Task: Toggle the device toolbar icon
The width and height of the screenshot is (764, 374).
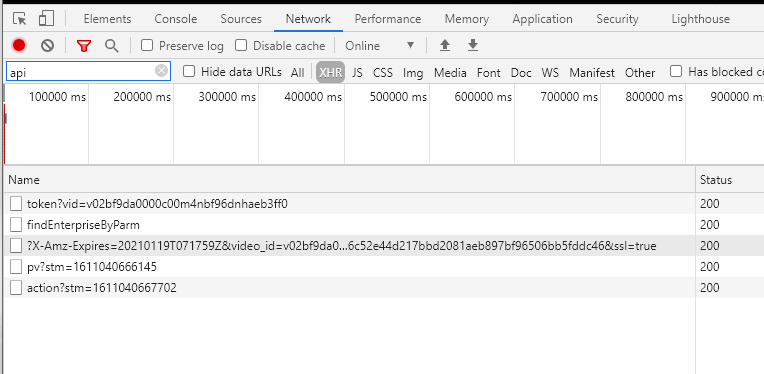Action: pos(46,19)
